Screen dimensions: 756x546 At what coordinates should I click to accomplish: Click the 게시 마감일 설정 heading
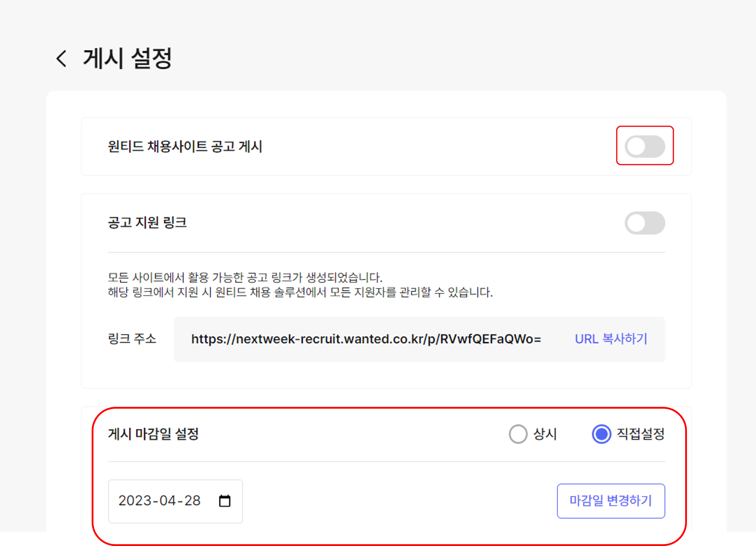pyautogui.click(x=153, y=434)
